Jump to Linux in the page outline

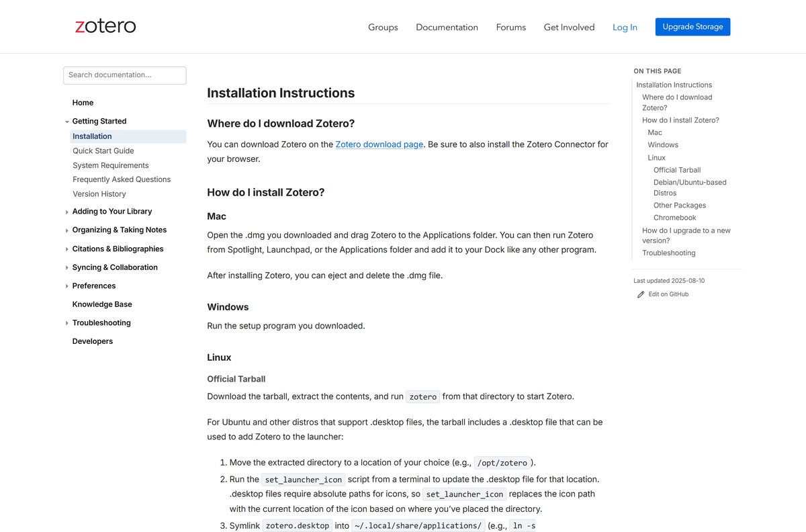(657, 158)
